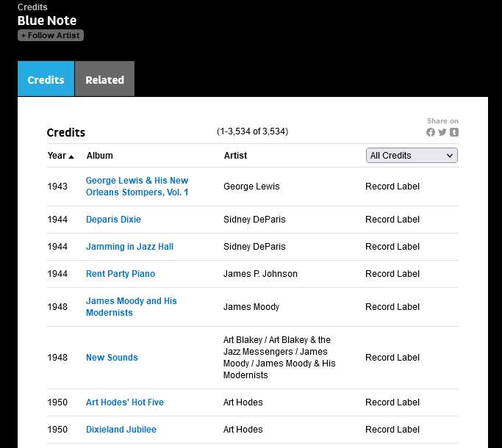
Task: Open the All Credits dropdown
Action: click(x=412, y=156)
